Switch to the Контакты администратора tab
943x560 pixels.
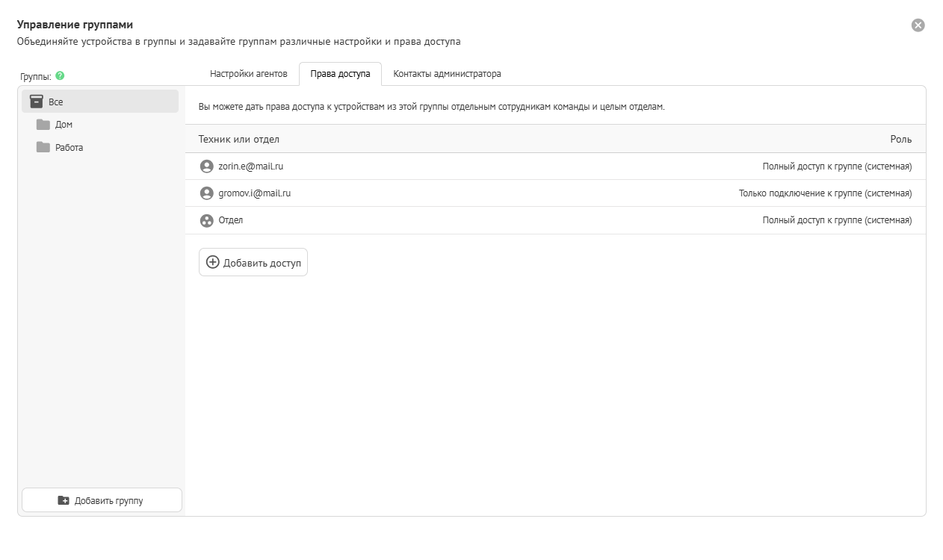[x=447, y=74]
